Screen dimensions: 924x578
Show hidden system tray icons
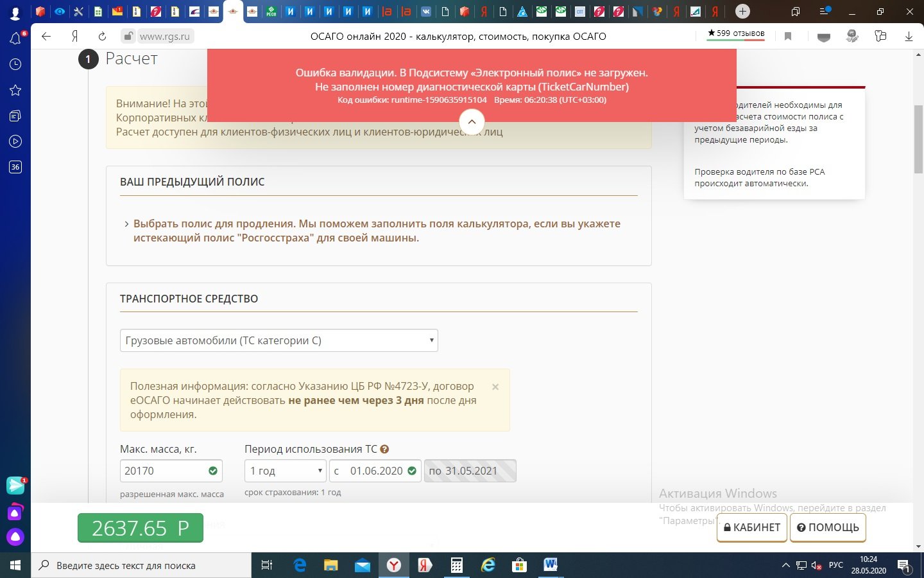785,566
